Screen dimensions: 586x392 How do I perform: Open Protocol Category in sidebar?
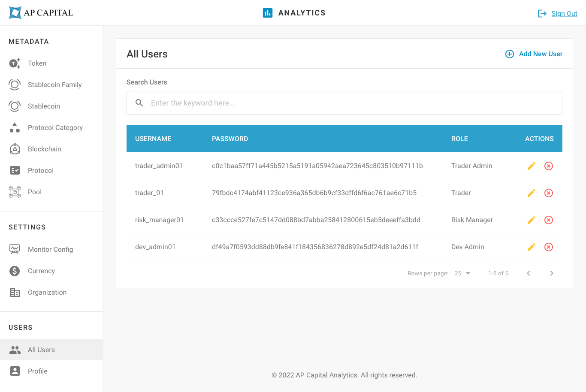pos(51,128)
